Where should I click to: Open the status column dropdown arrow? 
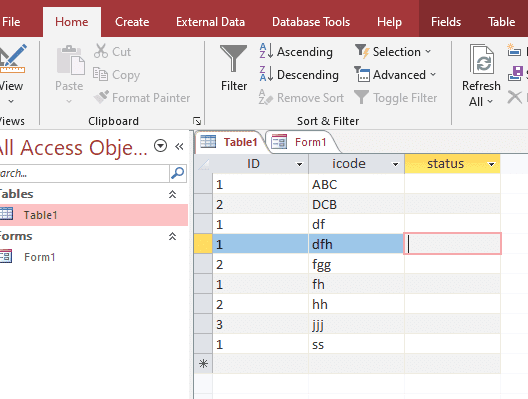click(x=492, y=164)
